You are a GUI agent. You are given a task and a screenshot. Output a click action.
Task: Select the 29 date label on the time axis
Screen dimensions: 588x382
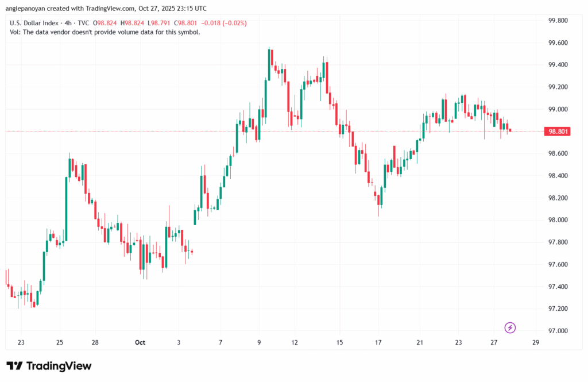tap(535, 342)
